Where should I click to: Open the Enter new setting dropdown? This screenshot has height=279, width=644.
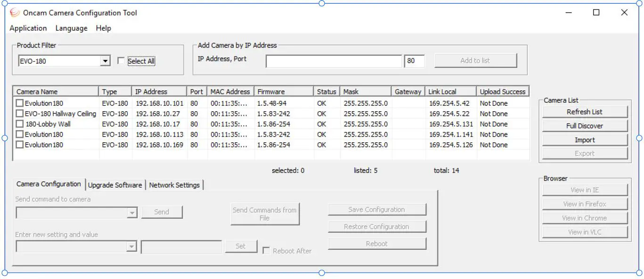[x=132, y=246]
